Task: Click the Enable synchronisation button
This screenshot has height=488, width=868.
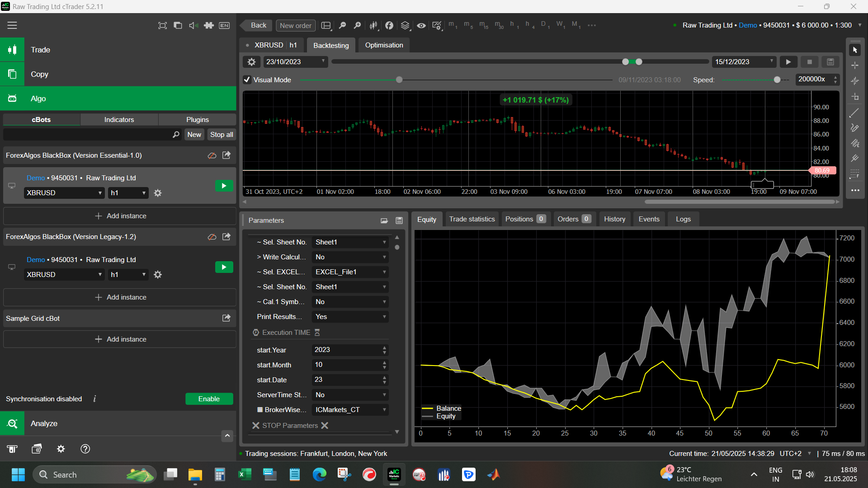Action: (209, 399)
